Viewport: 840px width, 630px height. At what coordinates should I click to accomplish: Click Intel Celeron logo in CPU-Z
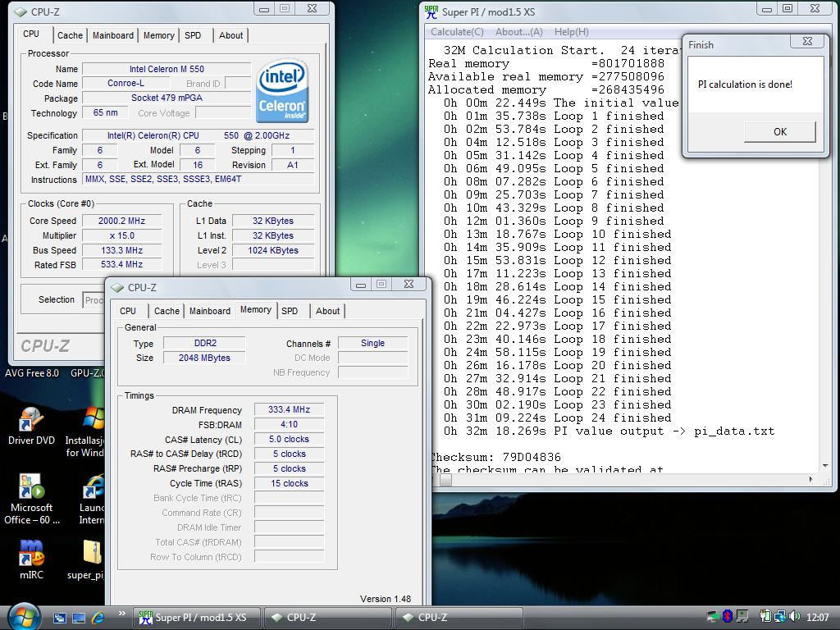(282, 90)
